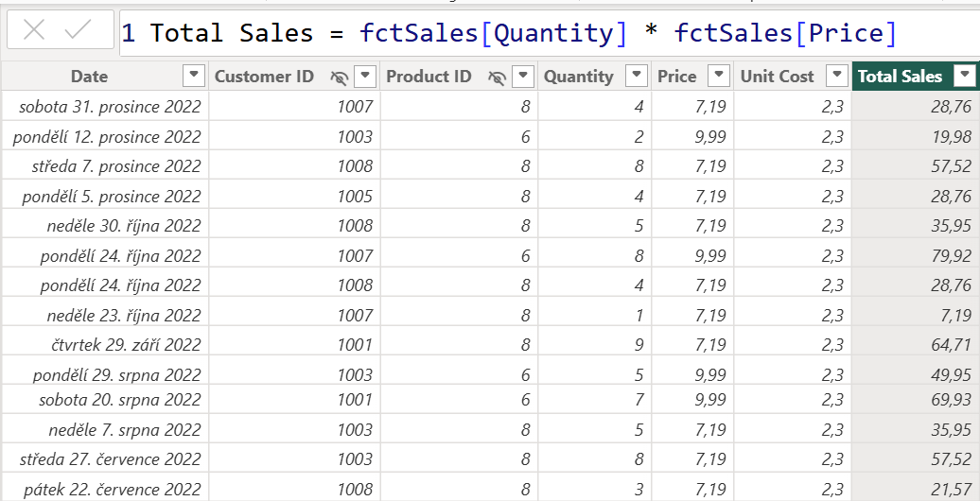
Task: Select the Date column header
Action: 89,77
